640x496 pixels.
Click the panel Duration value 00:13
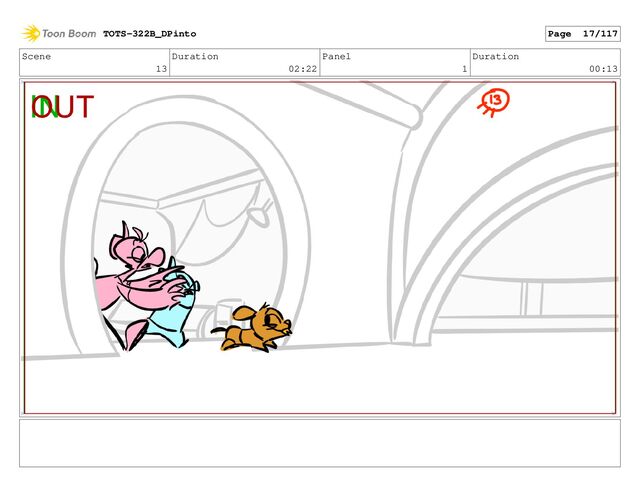point(603,69)
